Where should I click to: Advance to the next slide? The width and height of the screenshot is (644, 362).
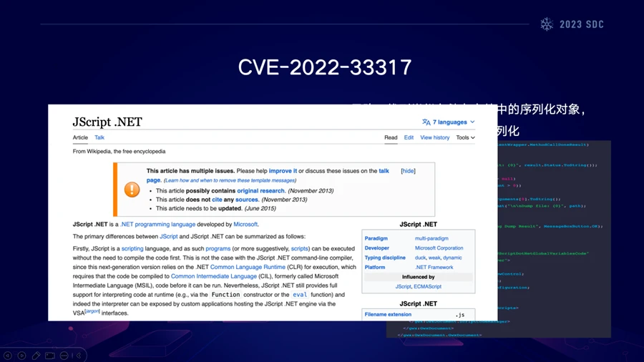pyautogui.click(x=21, y=356)
